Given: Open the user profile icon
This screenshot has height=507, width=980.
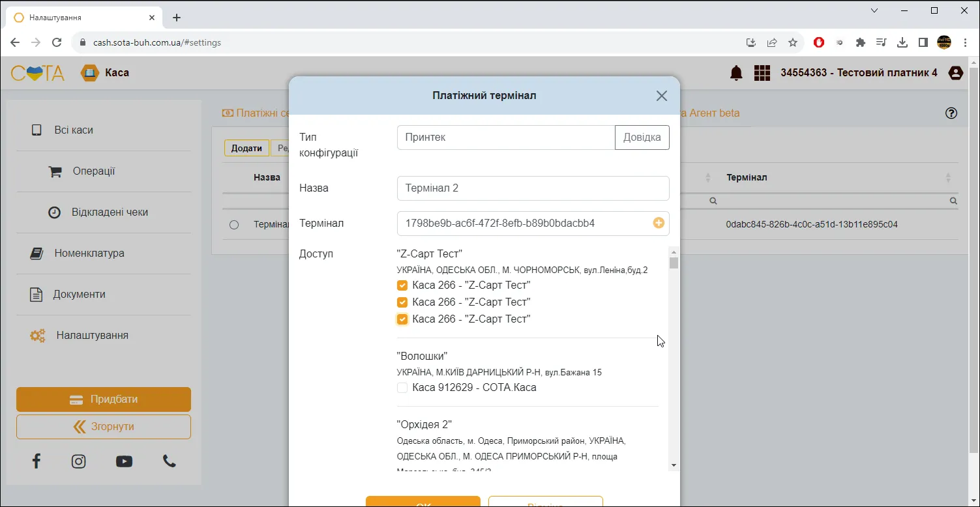Looking at the screenshot, I should (x=956, y=73).
